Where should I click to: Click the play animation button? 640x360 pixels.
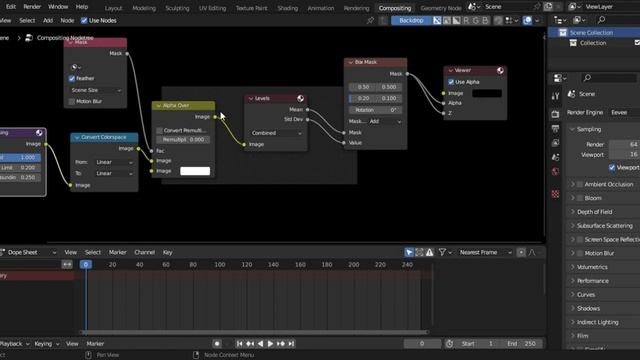270,344
